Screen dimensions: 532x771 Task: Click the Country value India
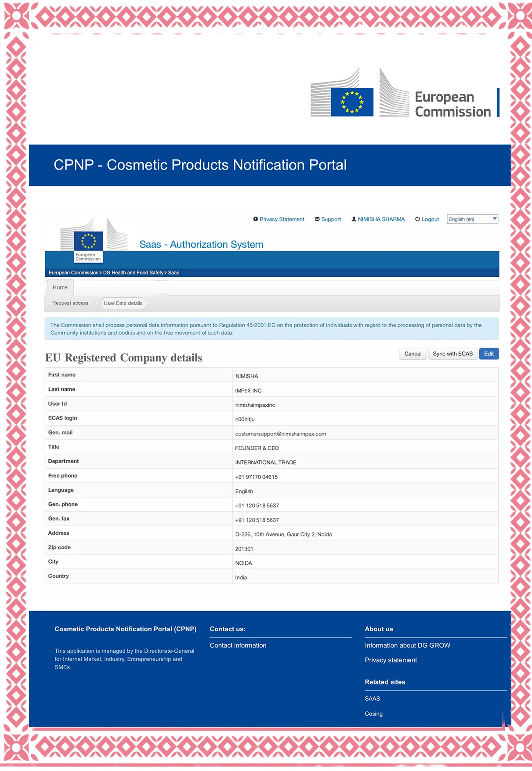tap(241, 578)
